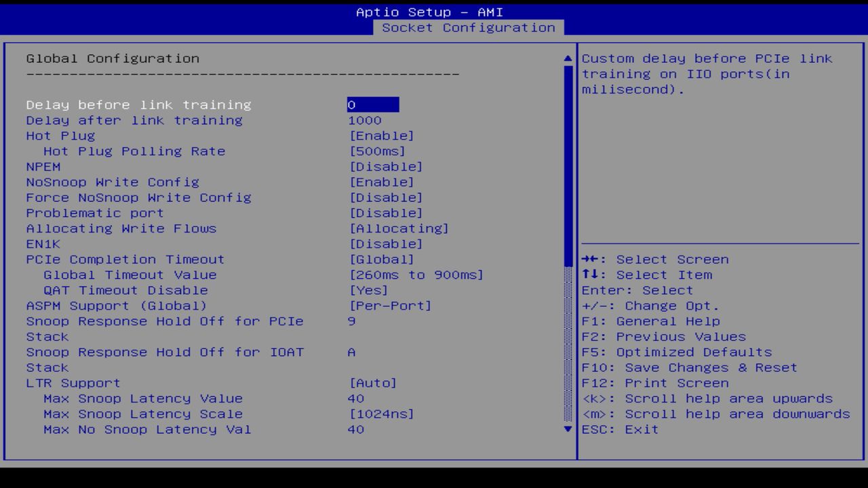Toggle Force NoSnoop Write Config
The image size is (868, 488).
pyautogui.click(x=387, y=197)
